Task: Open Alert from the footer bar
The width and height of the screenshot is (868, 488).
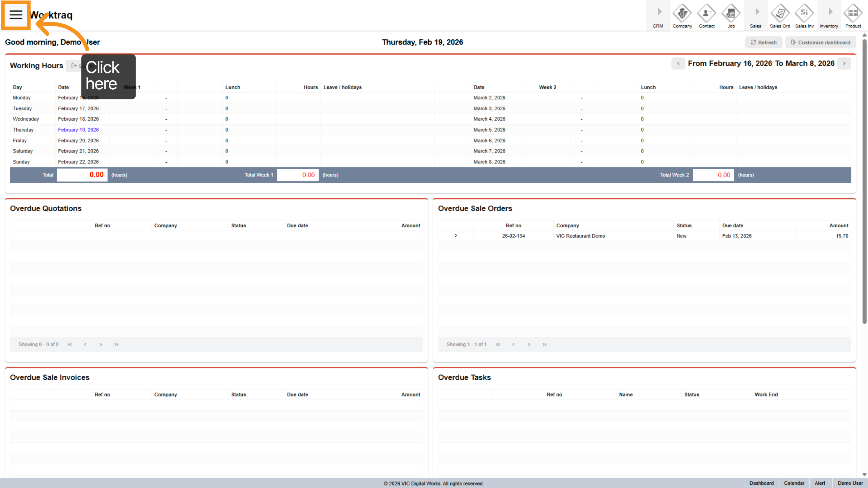Action: [x=820, y=483]
